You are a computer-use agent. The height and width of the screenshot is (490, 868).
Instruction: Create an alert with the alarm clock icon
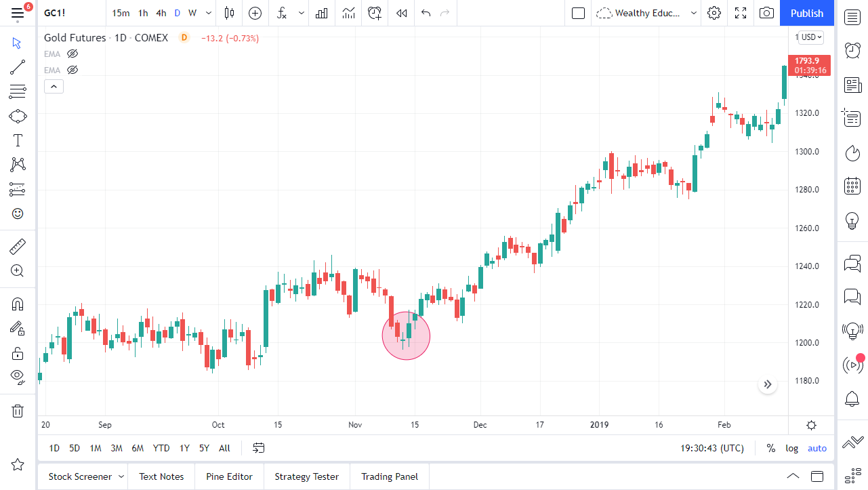tap(375, 13)
